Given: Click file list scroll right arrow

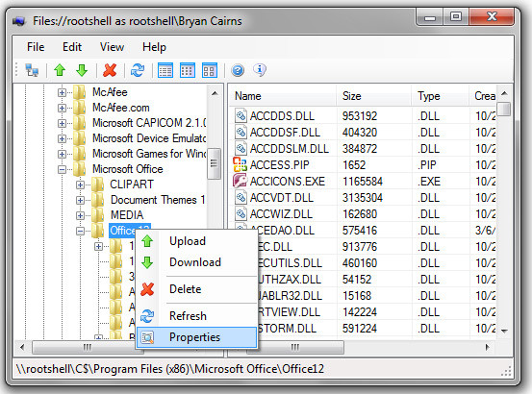Looking at the screenshot, I should (488, 347).
